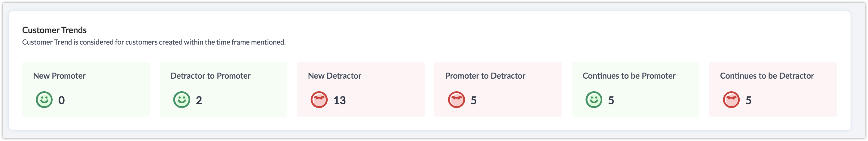Click the Promoter to Detractor angry face icon

[456, 100]
